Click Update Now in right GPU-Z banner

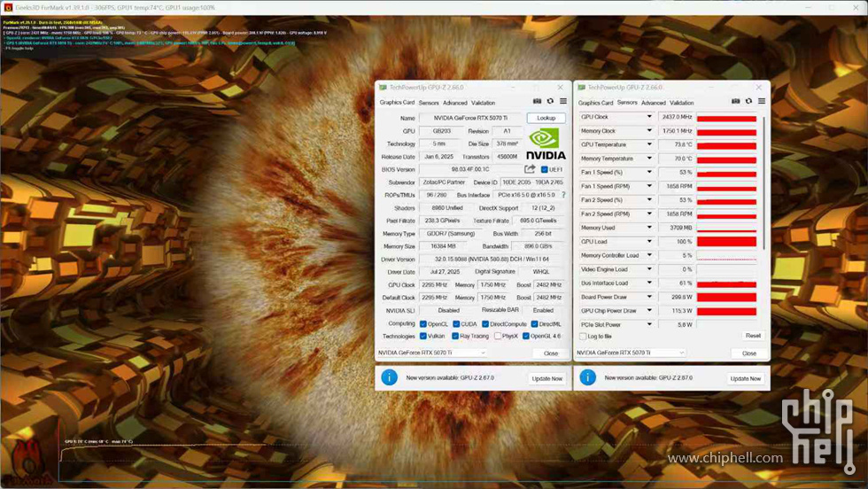[x=746, y=379]
